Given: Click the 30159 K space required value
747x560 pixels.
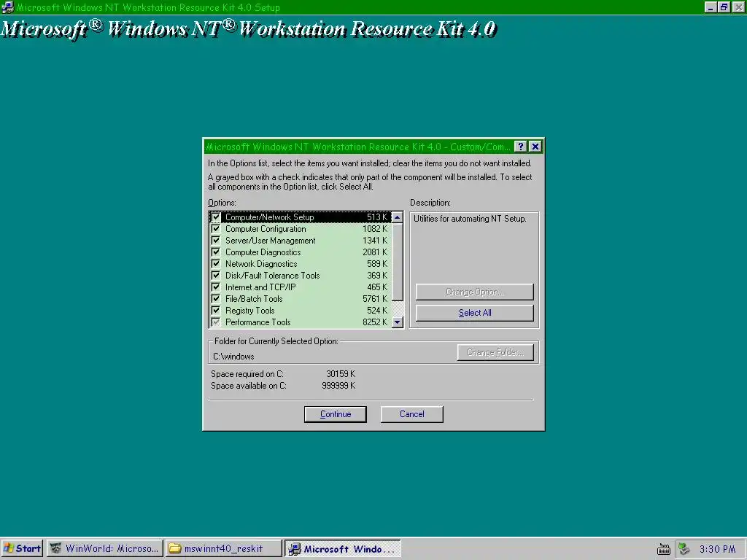Looking at the screenshot, I should (x=341, y=374).
